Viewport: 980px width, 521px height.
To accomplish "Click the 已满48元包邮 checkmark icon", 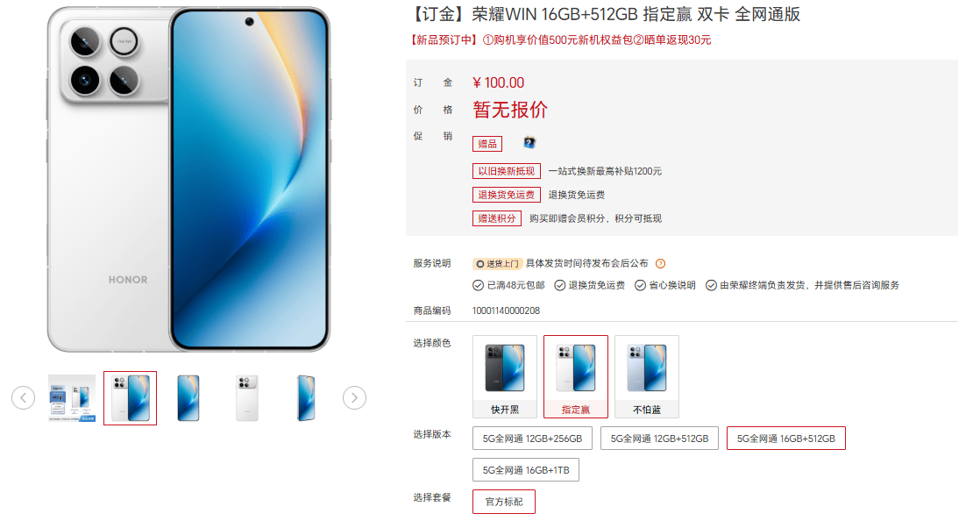I will pyautogui.click(x=478, y=286).
